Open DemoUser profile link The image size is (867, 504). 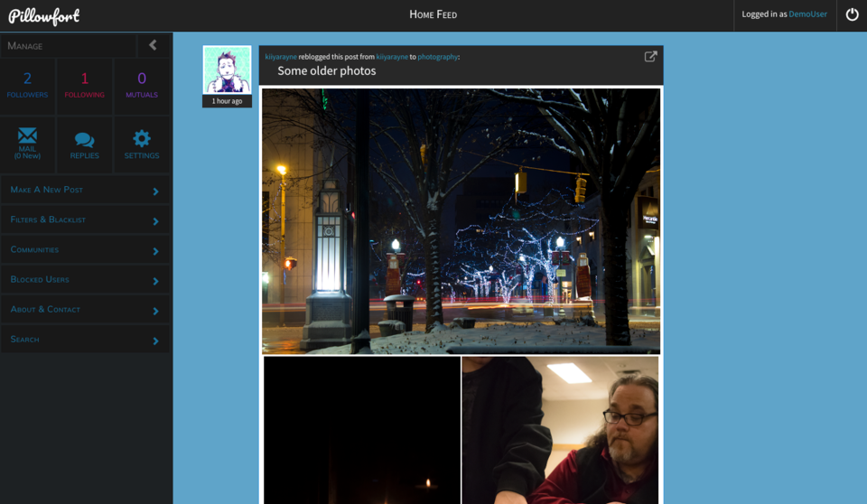807,14
